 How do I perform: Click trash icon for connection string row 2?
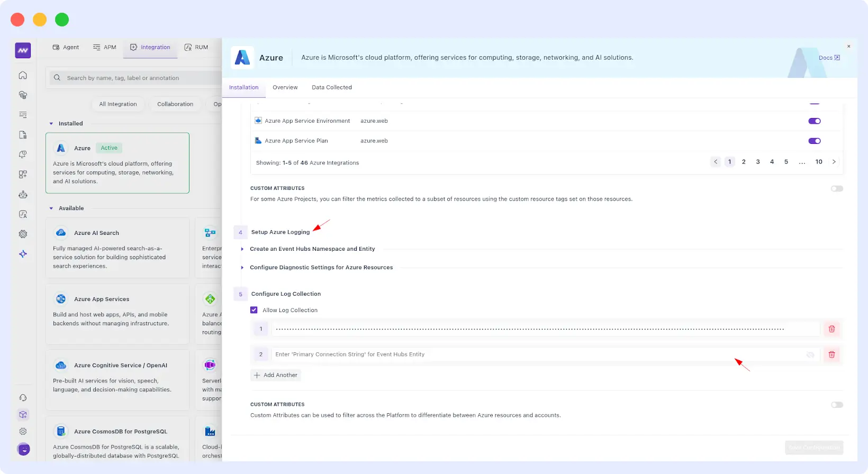click(x=831, y=354)
